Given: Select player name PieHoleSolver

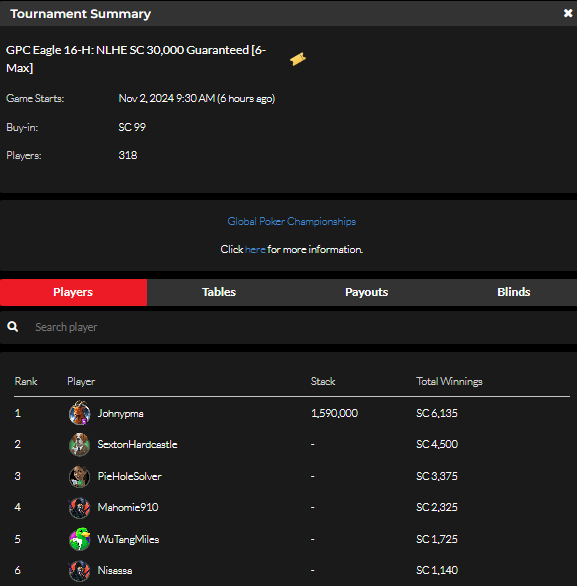Looking at the screenshot, I should click(x=129, y=476).
